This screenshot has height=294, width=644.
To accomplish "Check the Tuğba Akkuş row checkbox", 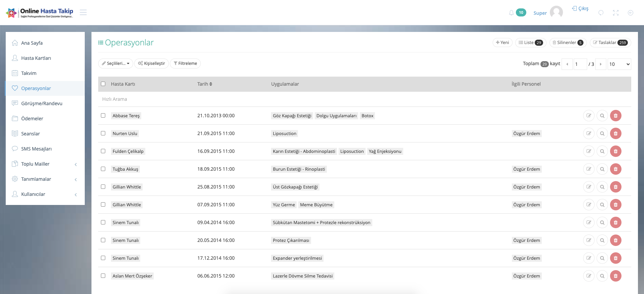I will coord(103,169).
